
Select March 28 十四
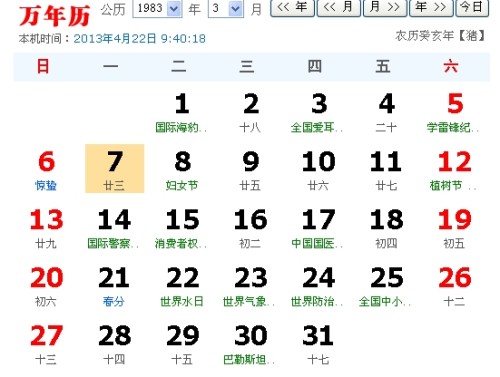point(114,344)
